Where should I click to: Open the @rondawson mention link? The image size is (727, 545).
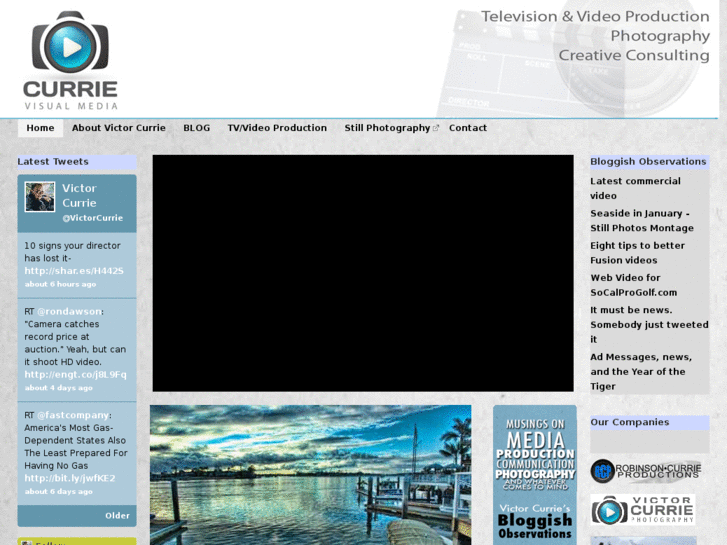tap(69, 311)
